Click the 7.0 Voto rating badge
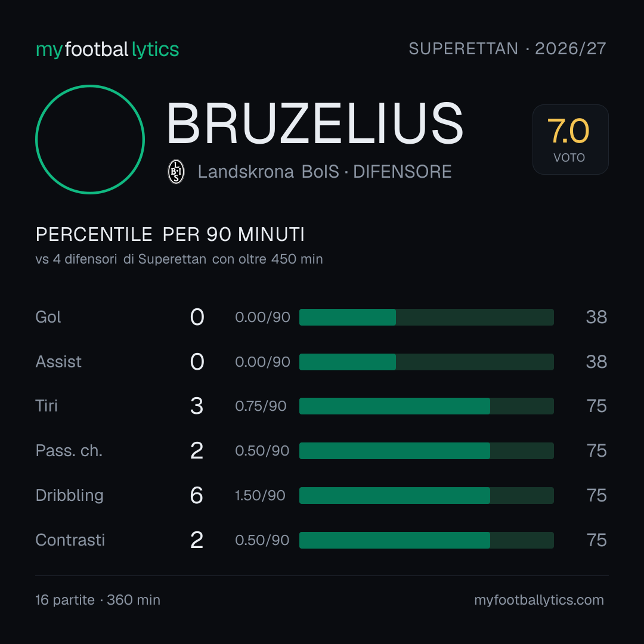 click(571, 139)
